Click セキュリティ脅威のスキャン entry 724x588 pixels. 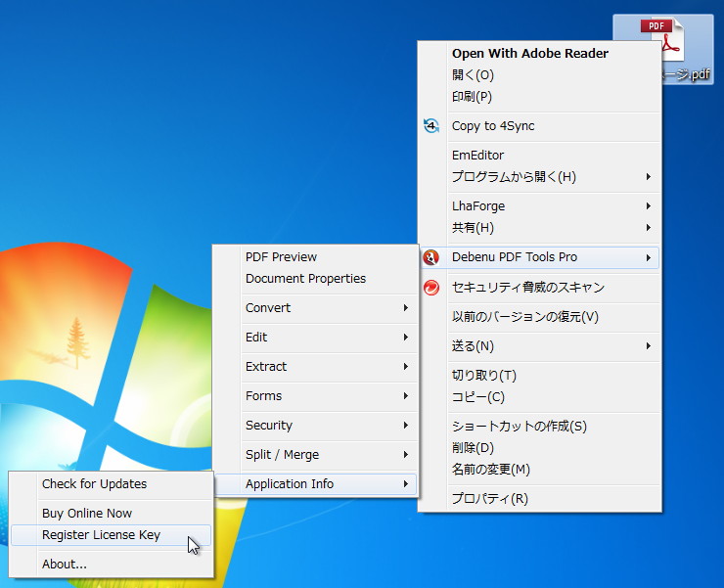(x=539, y=288)
